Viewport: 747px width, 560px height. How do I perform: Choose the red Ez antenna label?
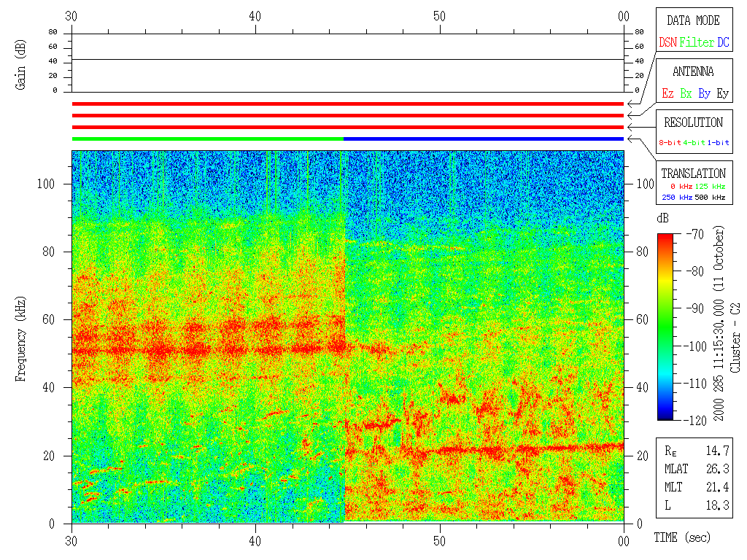(667, 93)
